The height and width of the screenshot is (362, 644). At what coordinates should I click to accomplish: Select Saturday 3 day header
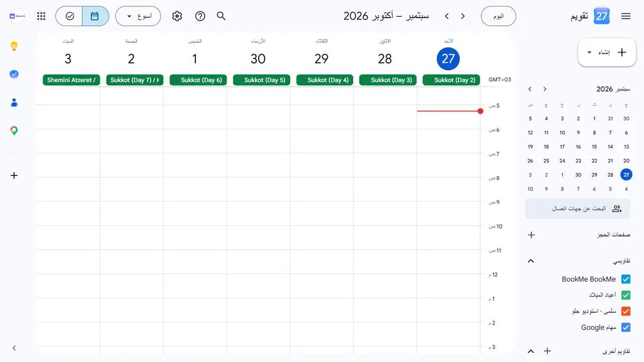coord(68,58)
